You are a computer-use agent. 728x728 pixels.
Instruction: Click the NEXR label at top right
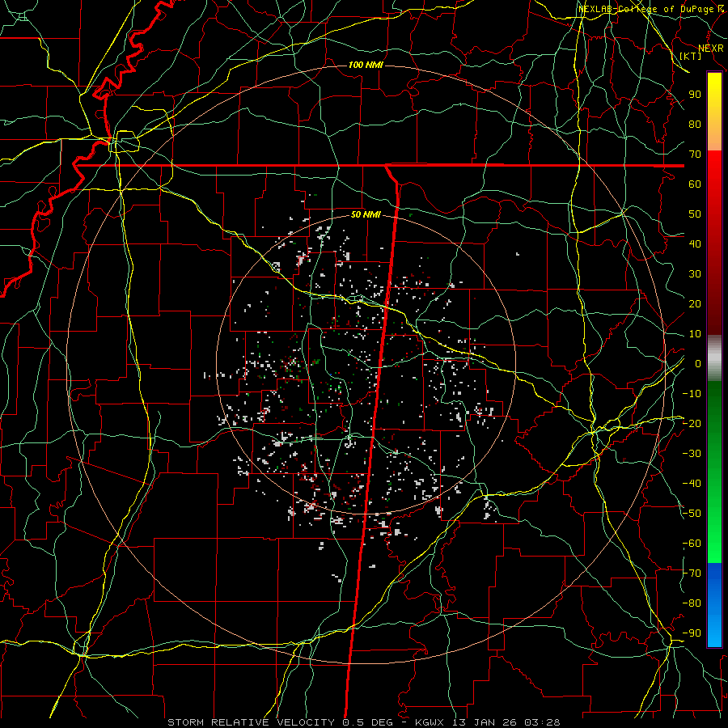point(711,49)
